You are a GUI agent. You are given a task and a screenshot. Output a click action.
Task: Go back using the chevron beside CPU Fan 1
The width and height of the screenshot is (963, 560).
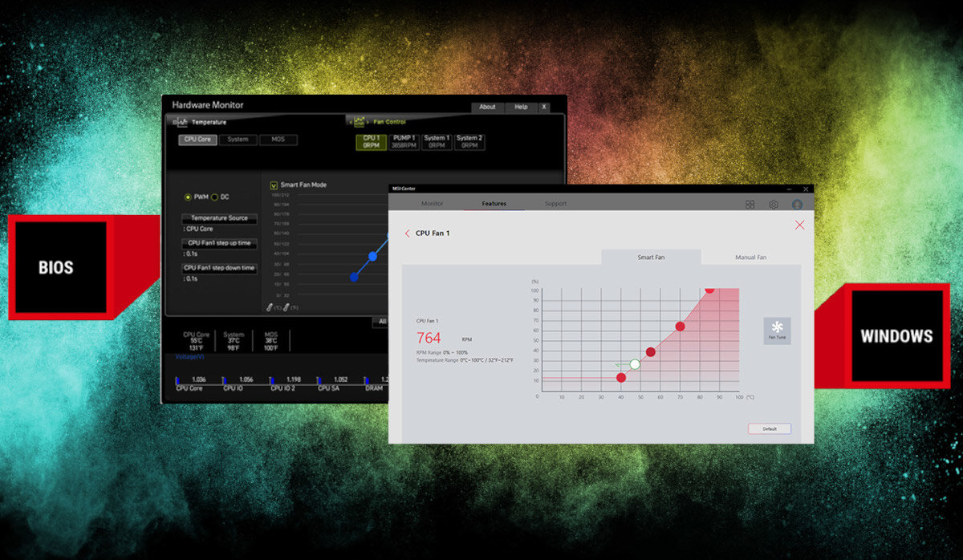407,233
